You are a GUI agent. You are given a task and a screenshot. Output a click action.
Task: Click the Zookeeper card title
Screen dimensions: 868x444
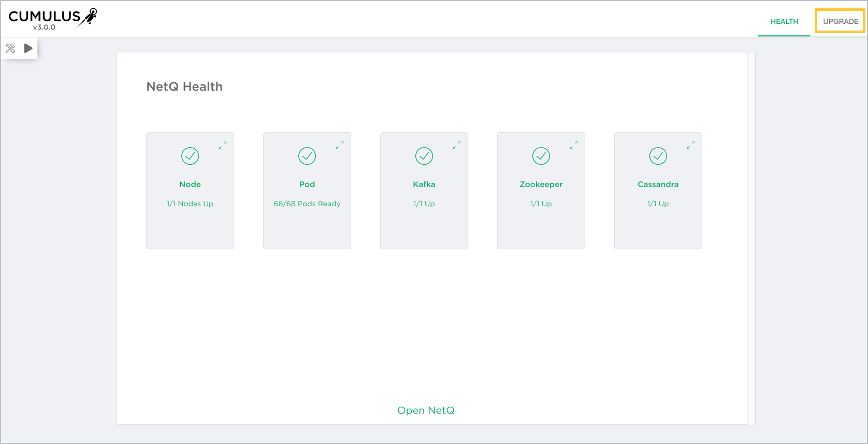pyautogui.click(x=541, y=184)
